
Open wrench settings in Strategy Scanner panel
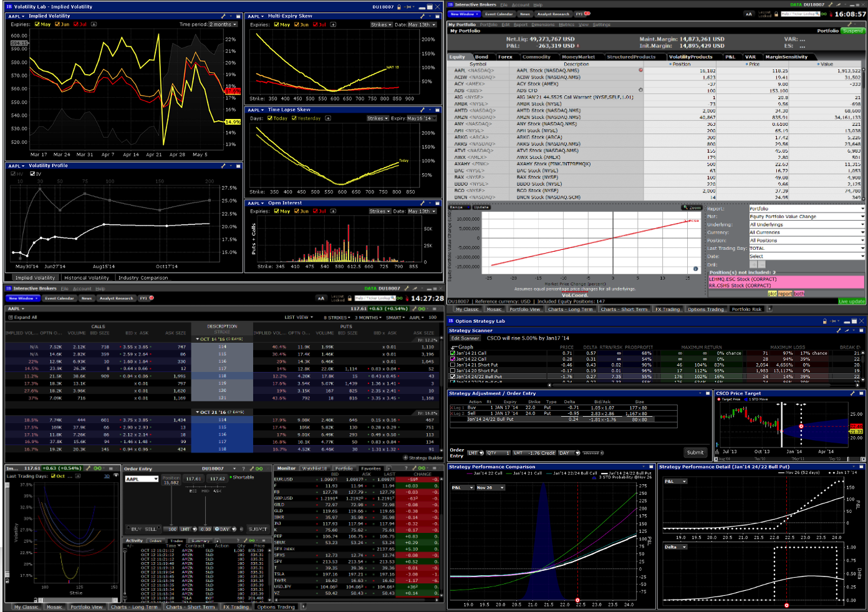pos(840,330)
